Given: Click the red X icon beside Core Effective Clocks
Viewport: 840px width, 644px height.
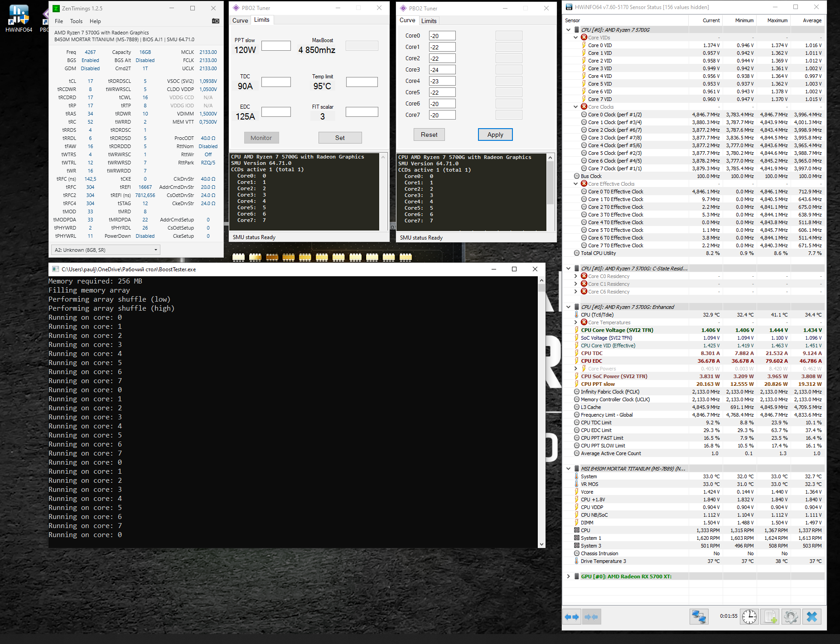Looking at the screenshot, I should tap(584, 184).
